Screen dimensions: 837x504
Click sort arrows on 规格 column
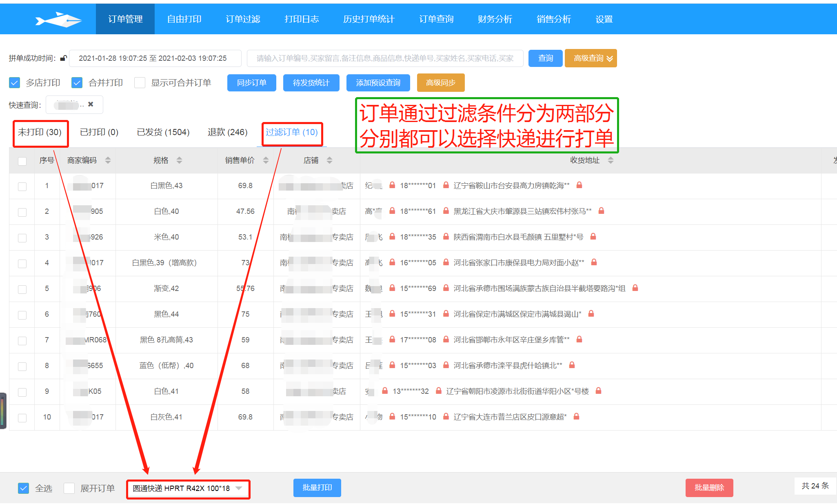pyautogui.click(x=179, y=160)
